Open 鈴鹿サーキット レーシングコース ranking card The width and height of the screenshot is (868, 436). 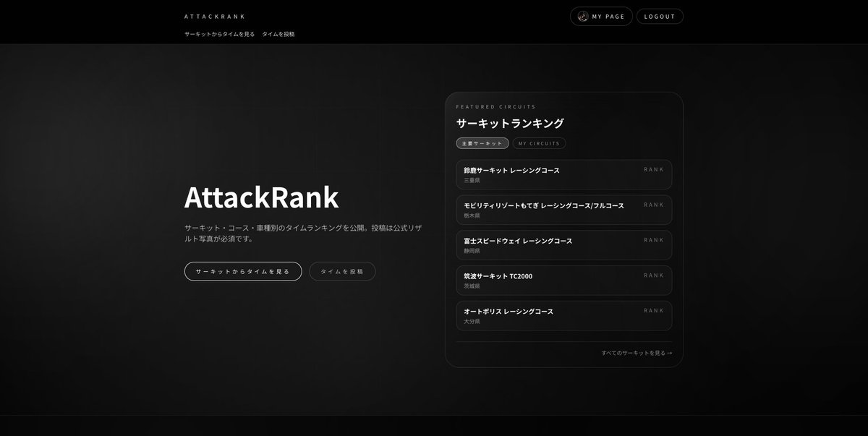(564, 174)
